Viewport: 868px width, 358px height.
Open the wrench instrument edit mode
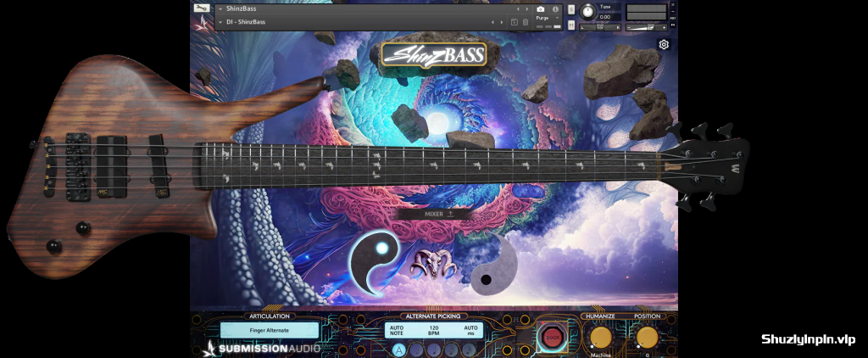click(x=202, y=8)
